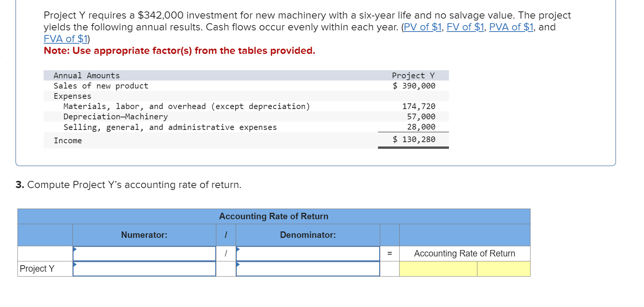Open the denominator label dropdown cell
The height and width of the screenshot is (307, 644).
308,253
